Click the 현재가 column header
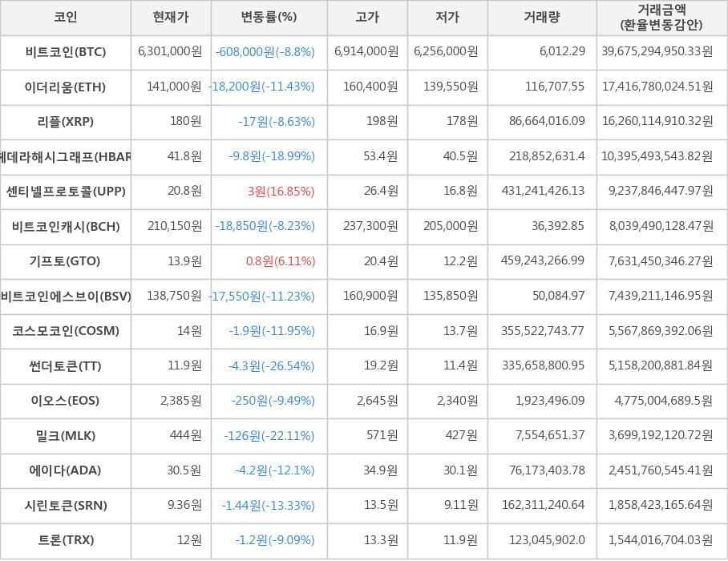This screenshot has width=728, height=561. [171, 17]
